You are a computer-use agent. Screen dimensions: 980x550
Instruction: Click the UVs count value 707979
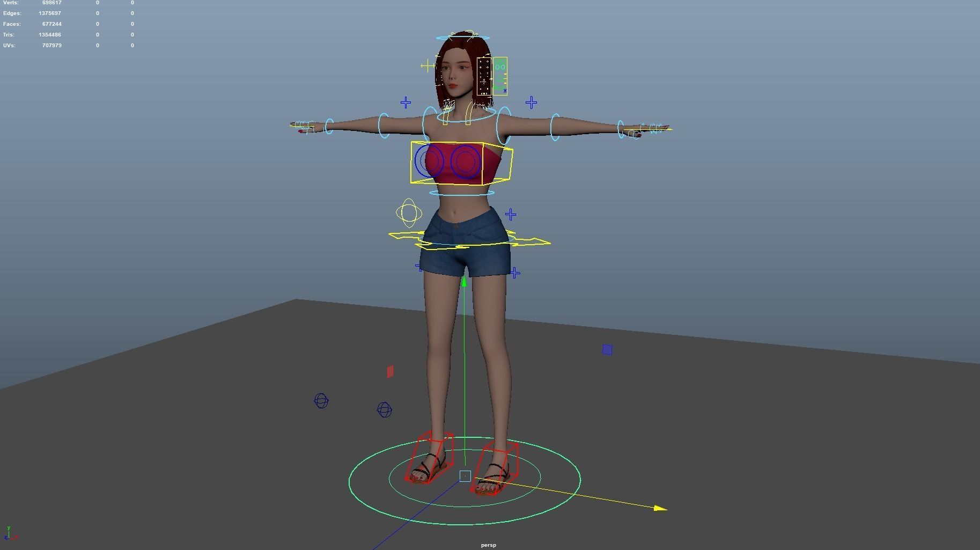click(x=51, y=45)
